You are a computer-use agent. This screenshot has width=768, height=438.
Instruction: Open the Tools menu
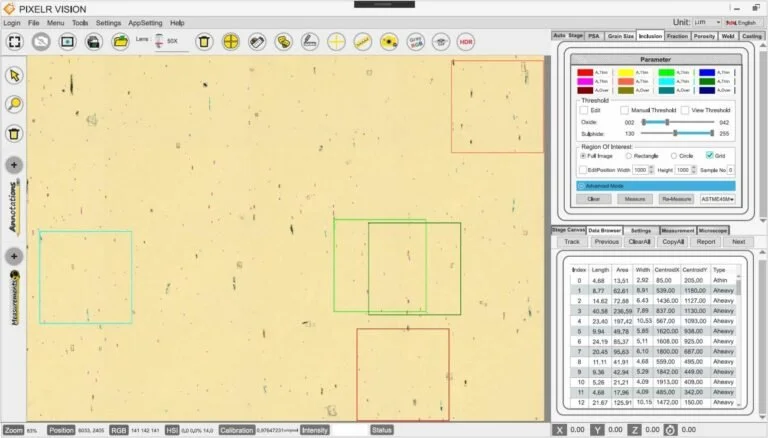(x=80, y=23)
